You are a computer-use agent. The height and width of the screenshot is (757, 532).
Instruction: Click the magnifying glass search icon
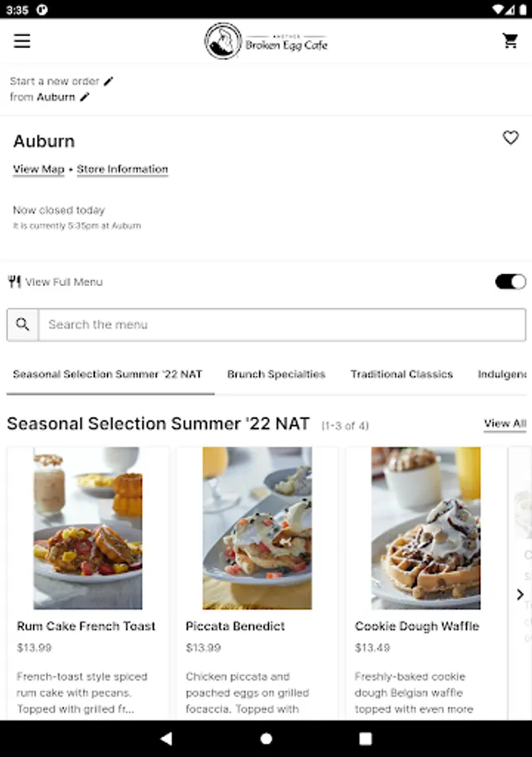pyautogui.click(x=23, y=325)
